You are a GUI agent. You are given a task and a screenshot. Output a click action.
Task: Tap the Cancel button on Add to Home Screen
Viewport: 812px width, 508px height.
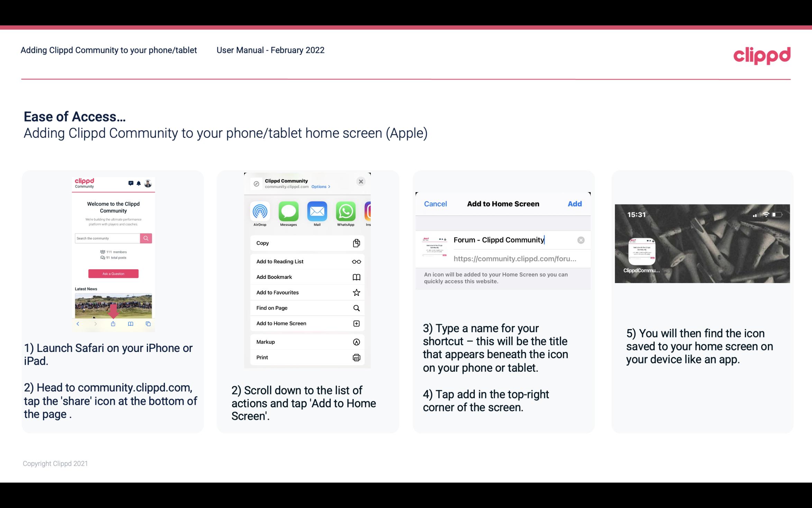pos(435,204)
